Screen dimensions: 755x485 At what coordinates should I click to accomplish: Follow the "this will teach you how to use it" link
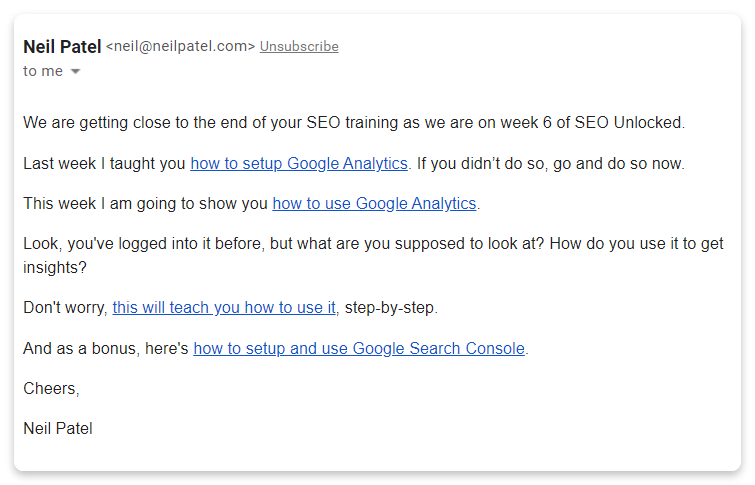coord(224,307)
